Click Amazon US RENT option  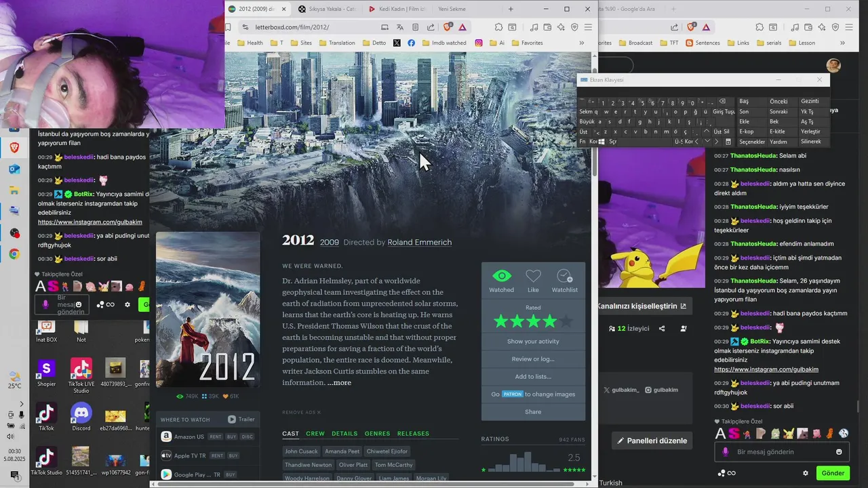pyautogui.click(x=216, y=437)
